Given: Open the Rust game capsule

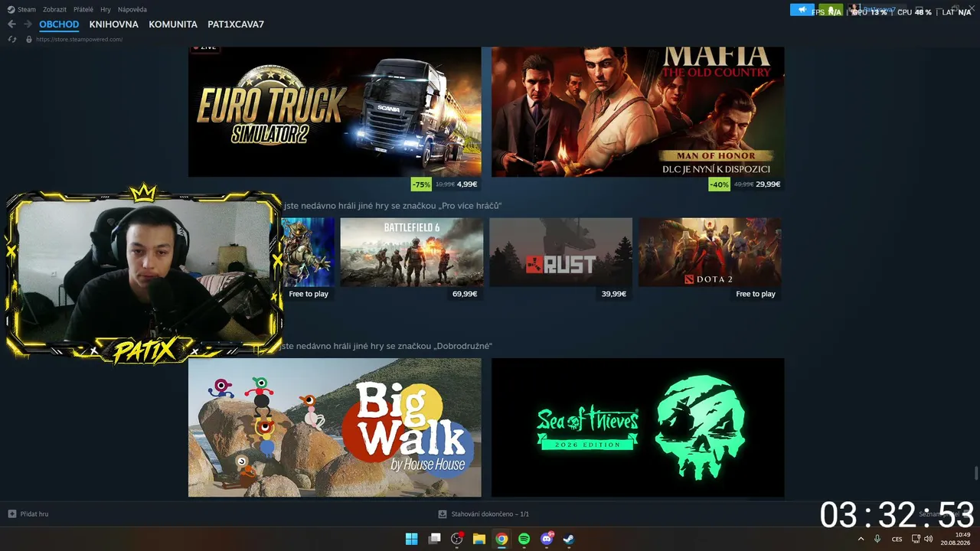Looking at the screenshot, I should tap(561, 252).
